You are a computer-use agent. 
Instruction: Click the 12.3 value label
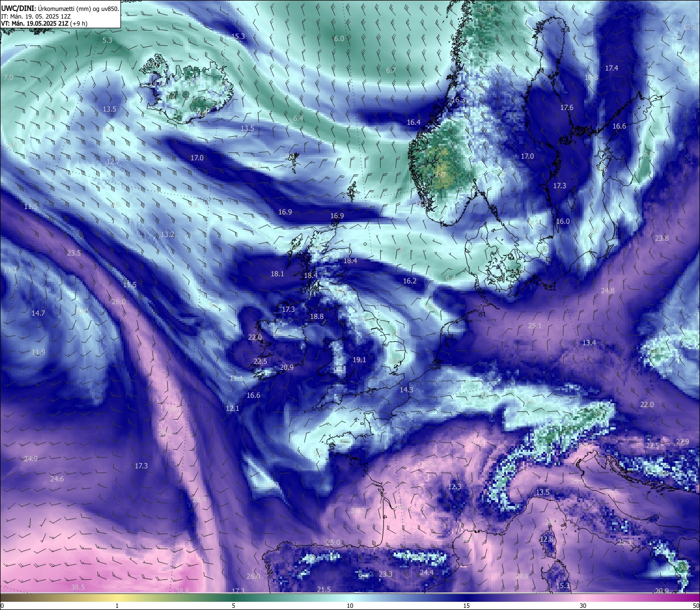click(454, 486)
